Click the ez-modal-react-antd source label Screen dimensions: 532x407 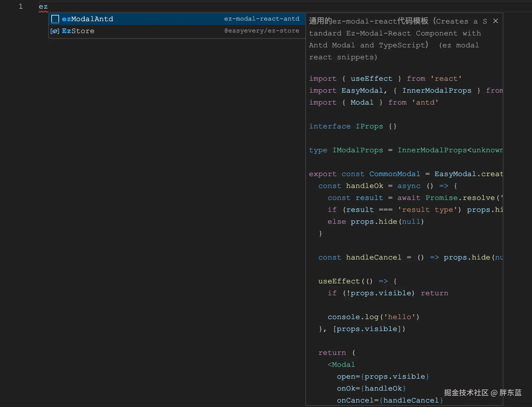point(262,19)
